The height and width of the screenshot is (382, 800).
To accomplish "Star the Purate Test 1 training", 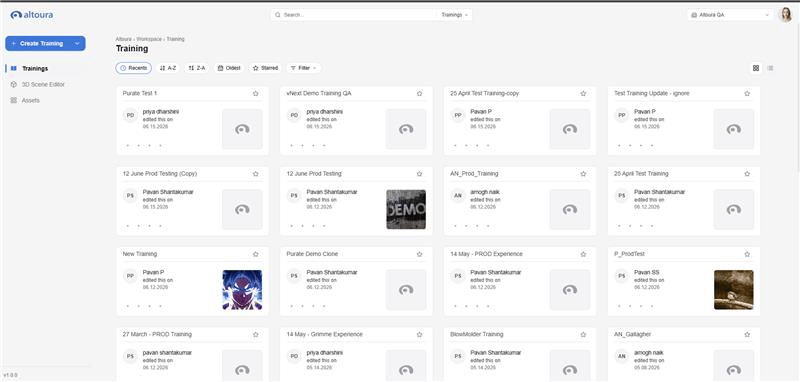I will (x=256, y=94).
